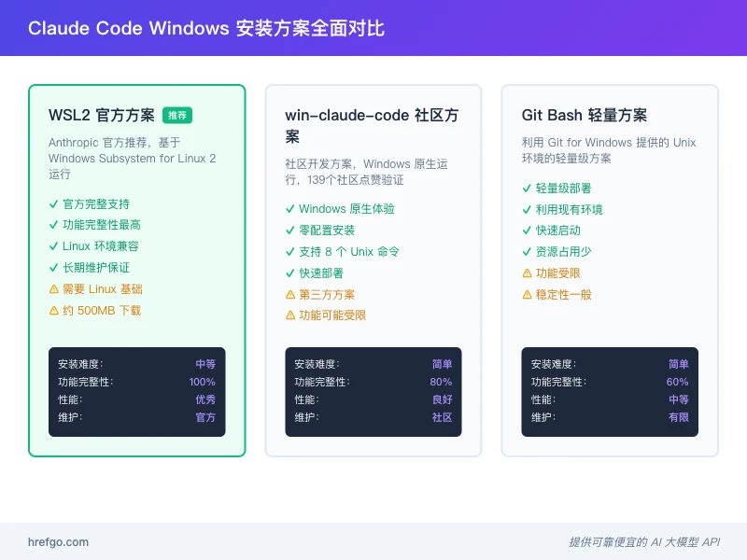
Task: Click the warning triangle beside 功能可能受限
Action: click(x=290, y=315)
